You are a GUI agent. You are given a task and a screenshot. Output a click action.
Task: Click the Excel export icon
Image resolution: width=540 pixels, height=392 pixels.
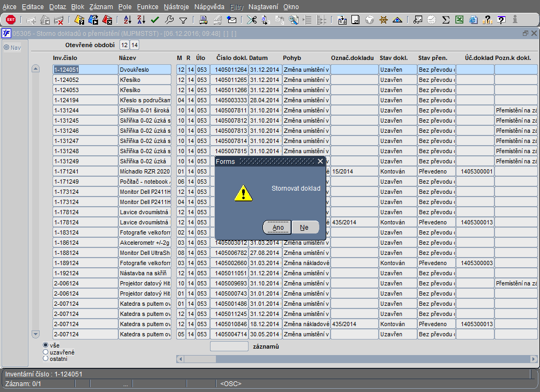point(460,20)
